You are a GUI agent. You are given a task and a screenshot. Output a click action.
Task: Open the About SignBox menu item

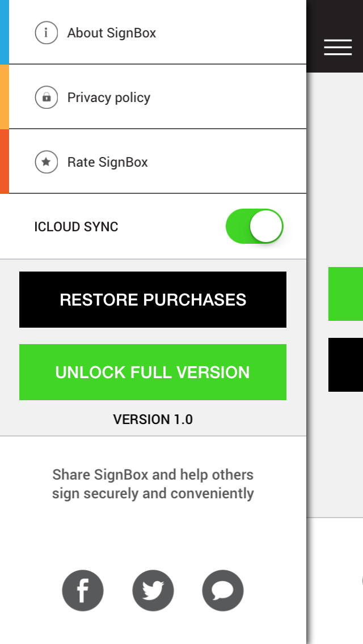[x=112, y=33]
